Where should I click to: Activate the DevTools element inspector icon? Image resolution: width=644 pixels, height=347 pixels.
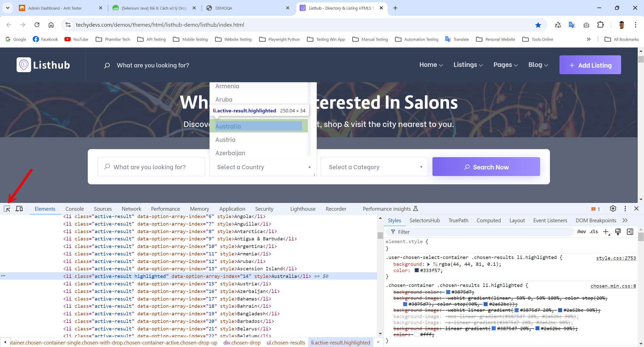point(7,209)
